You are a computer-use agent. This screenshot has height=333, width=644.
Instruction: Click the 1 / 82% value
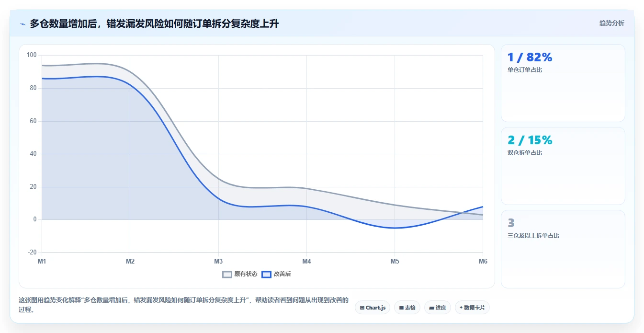pyautogui.click(x=530, y=57)
